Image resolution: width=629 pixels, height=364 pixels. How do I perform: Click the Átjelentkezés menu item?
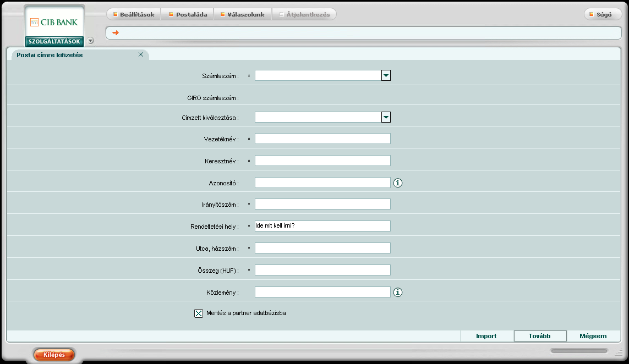coord(304,14)
